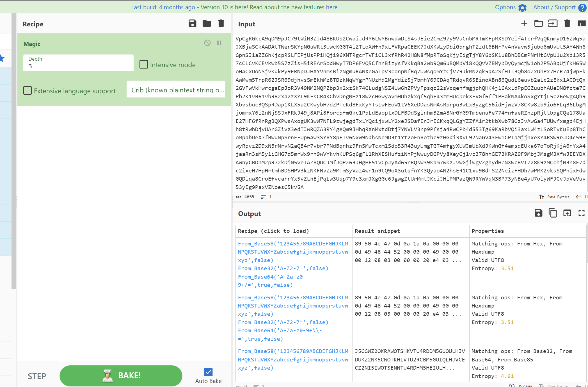Image resolution: width=588 pixels, height=387 pixels.
Task: Enable Intensive mode checkbox
Action: coord(144,65)
